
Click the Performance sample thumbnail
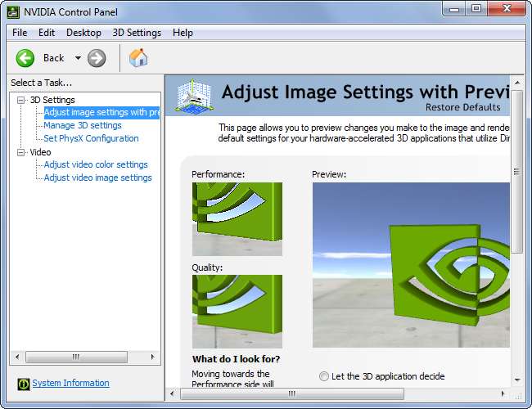237,219
